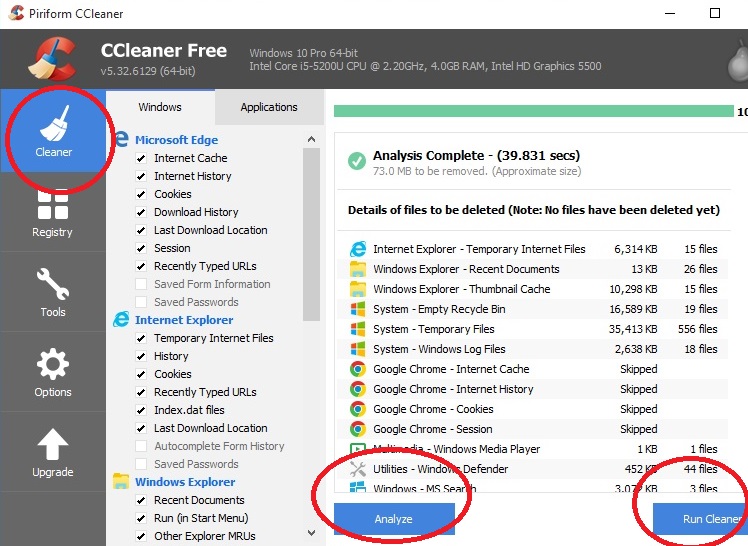Switch to the Applications tab
Image resolution: width=748 pixels, height=546 pixels.
[x=269, y=107]
